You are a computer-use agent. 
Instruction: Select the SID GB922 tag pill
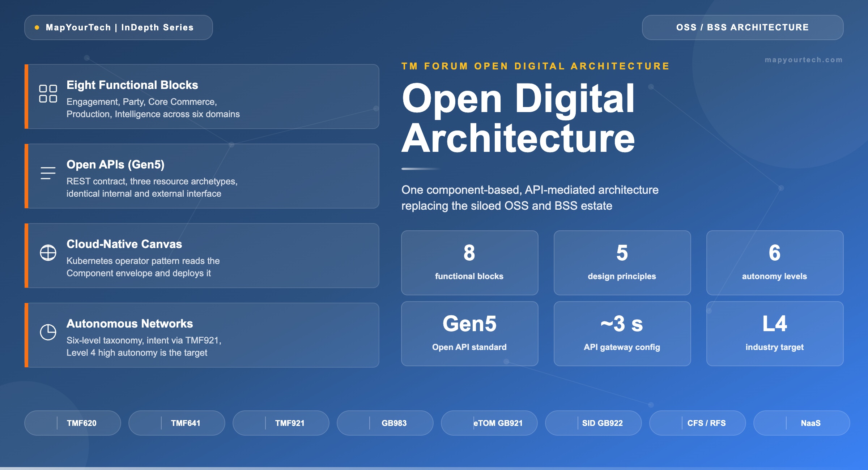tap(593, 423)
